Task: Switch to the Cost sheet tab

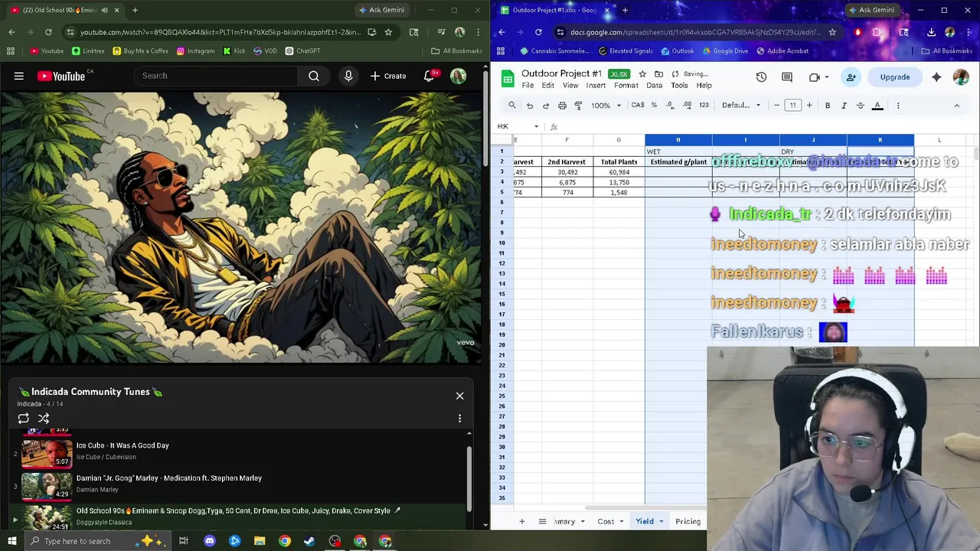Action: (606, 522)
